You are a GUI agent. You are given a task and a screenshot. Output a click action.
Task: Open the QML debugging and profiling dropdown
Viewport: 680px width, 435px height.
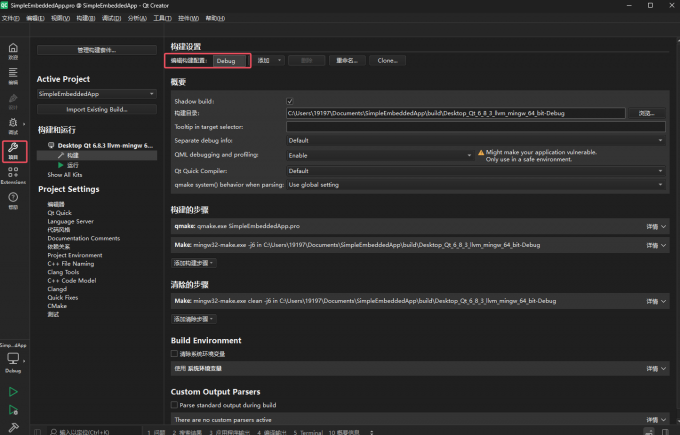(378, 155)
